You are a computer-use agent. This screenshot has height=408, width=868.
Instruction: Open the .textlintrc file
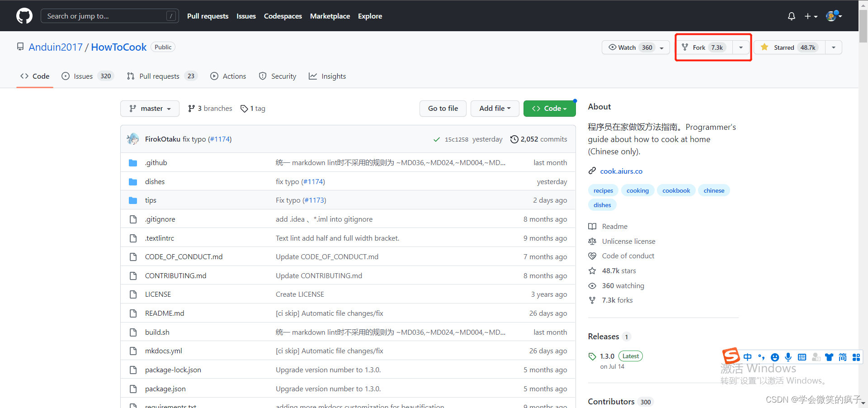tap(160, 238)
